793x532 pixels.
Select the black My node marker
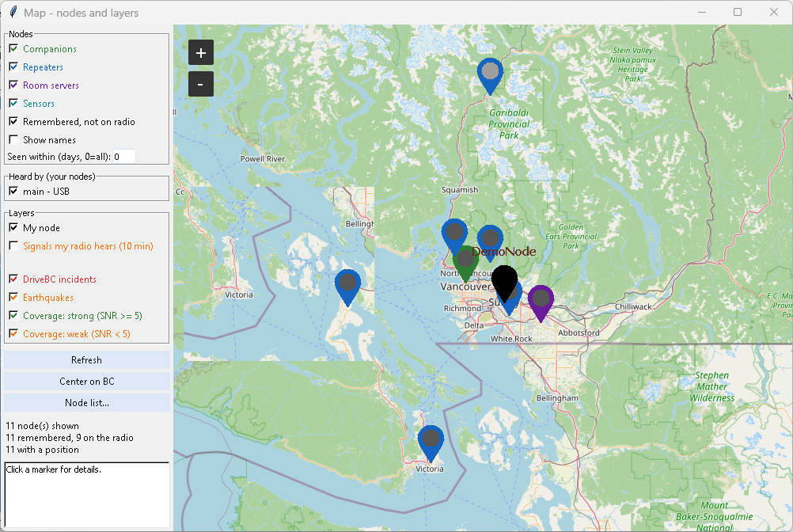pos(504,282)
